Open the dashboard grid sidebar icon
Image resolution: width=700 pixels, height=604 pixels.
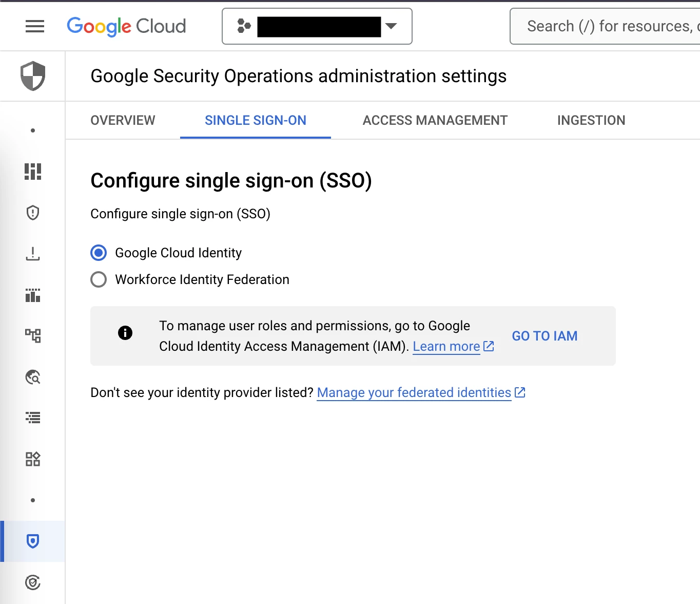click(x=33, y=172)
